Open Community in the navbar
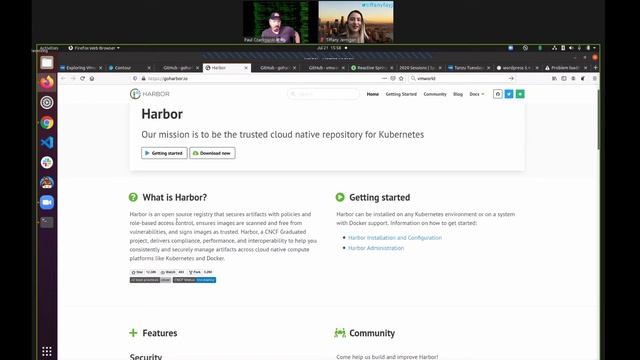Screen dimensions: 640x360 pos(435,94)
